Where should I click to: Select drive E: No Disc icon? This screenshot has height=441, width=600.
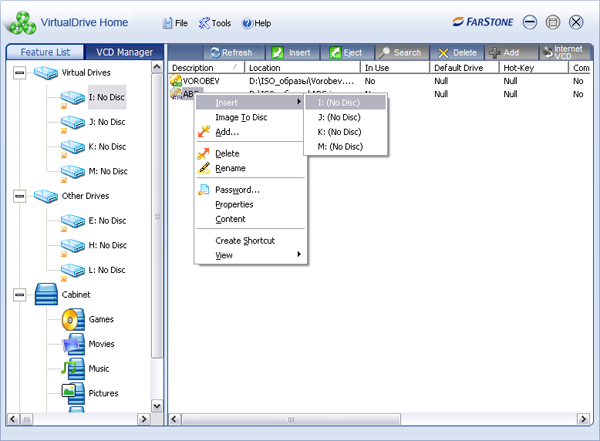tap(72, 221)
